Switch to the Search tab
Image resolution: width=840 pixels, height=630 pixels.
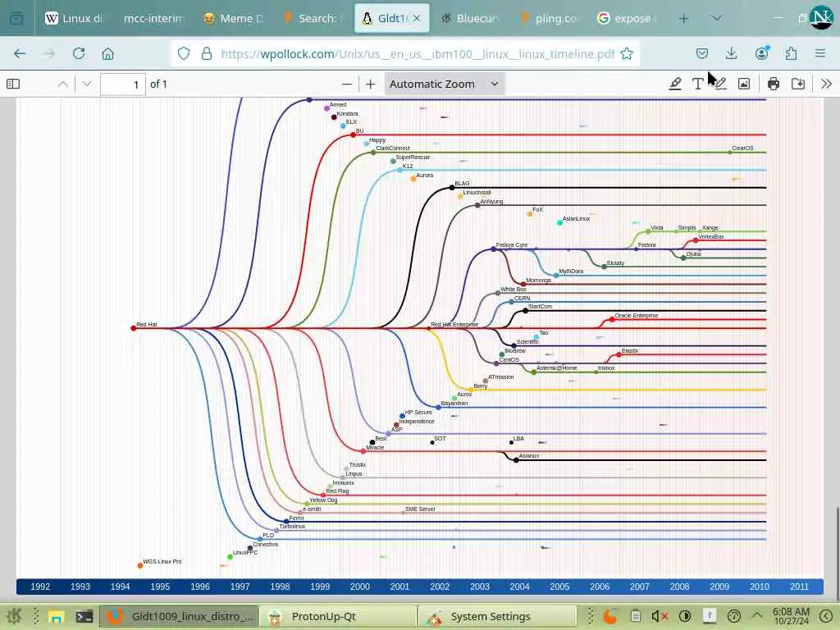312,18
